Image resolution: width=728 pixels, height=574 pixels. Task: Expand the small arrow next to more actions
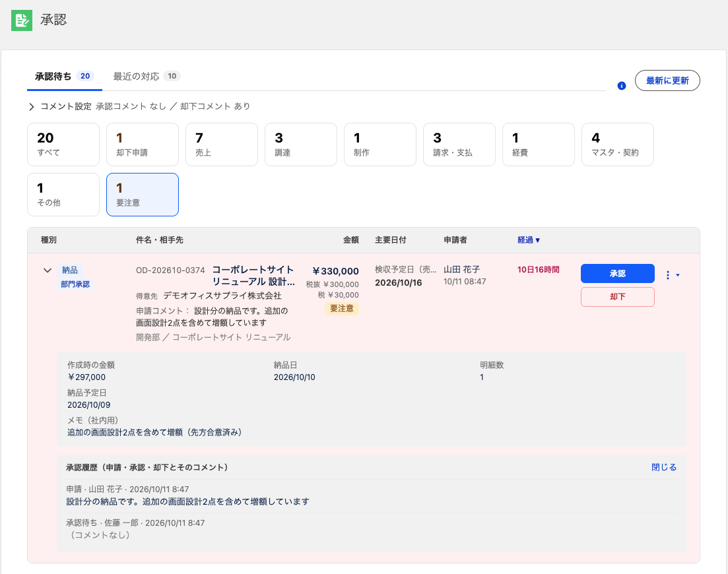click(x=678, y=275)
